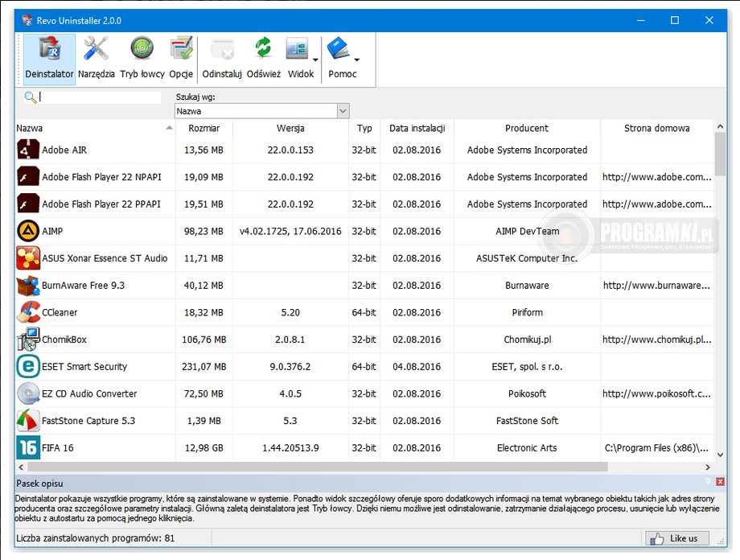
Task: Click the ChomikBox homepage URL cell
Action: click(x=657, y=340)
